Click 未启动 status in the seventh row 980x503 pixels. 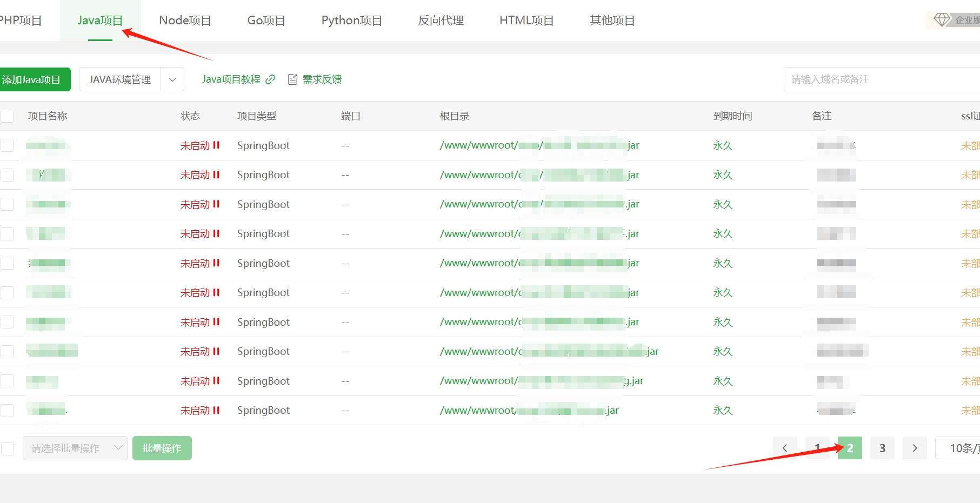[x=200, y=322]
